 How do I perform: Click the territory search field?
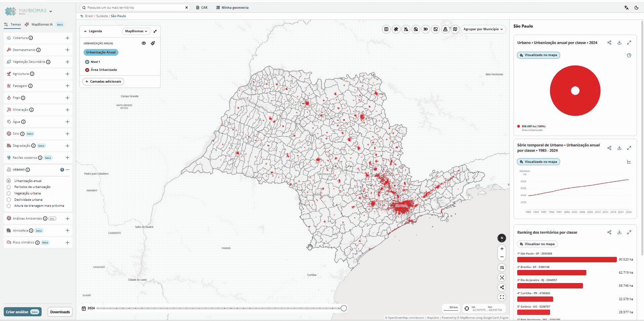click(135, 8)
